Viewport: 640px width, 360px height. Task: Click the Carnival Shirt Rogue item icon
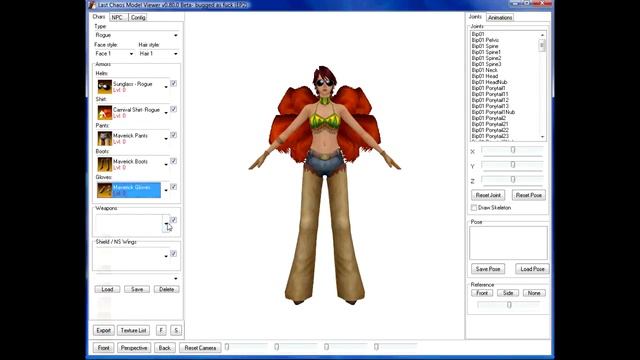coord(104,113)
